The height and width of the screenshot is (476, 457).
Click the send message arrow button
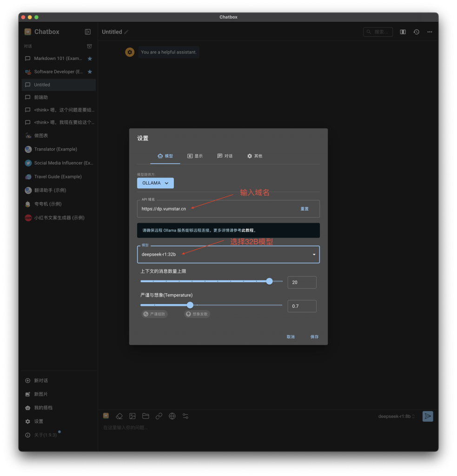[x=428, y=416]
